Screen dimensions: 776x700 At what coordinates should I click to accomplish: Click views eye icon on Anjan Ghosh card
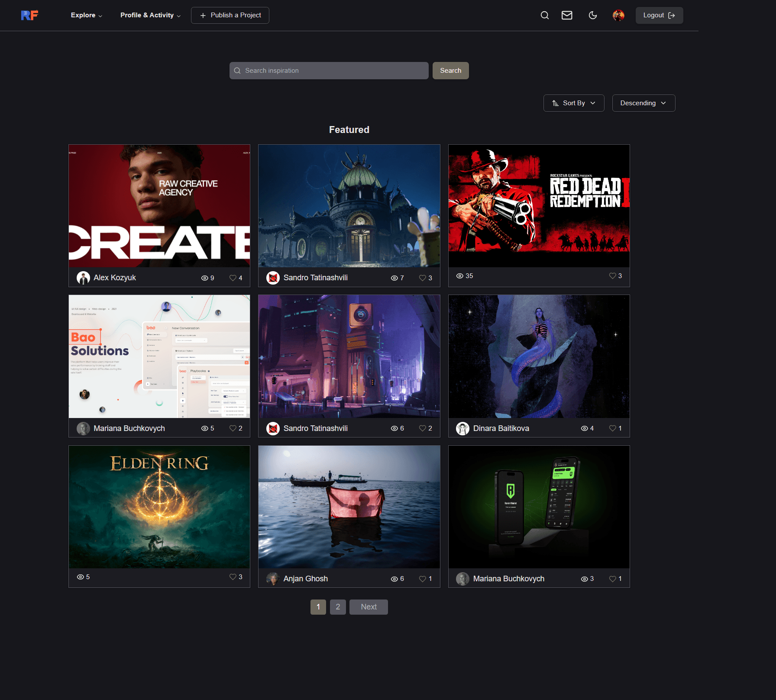[394, 579]
